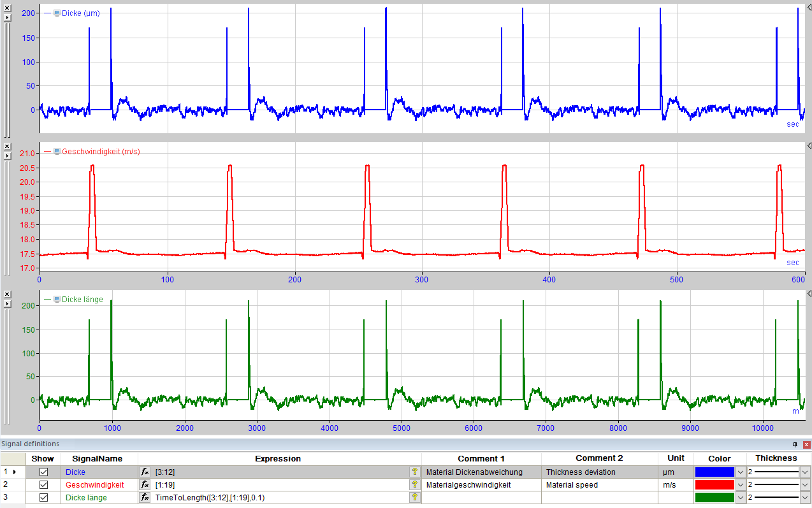
Task: Open expression builder for Geschwindigkeit signal
Action: pyautogui.click(x=145, y=485)
